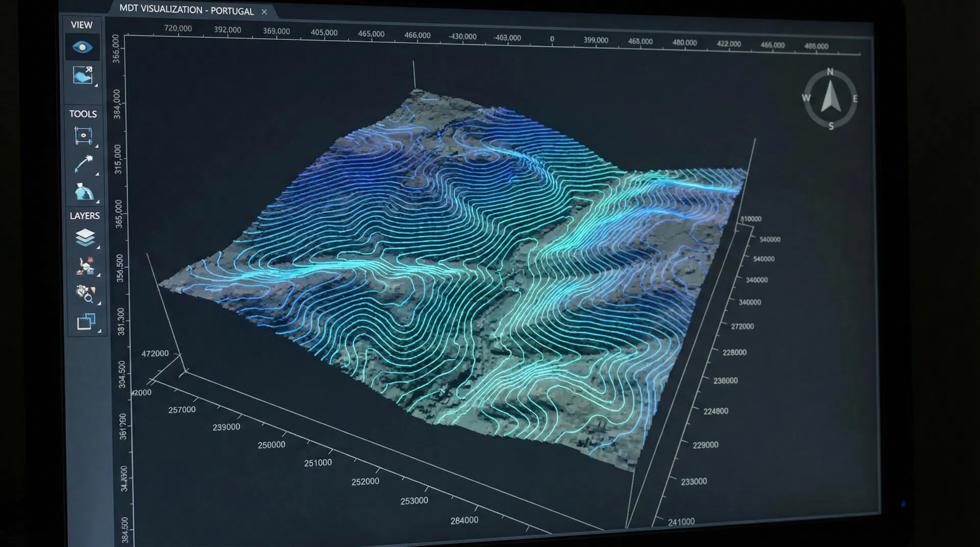Toggle the VIEW panel header
The image size is (980, 547).
click(81, 24)
